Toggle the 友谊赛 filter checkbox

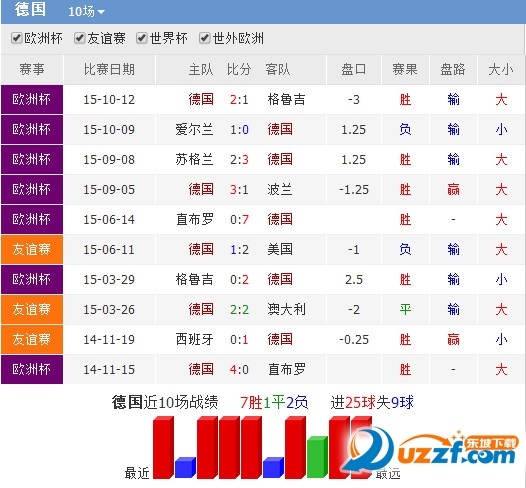[x=79, y=38]
